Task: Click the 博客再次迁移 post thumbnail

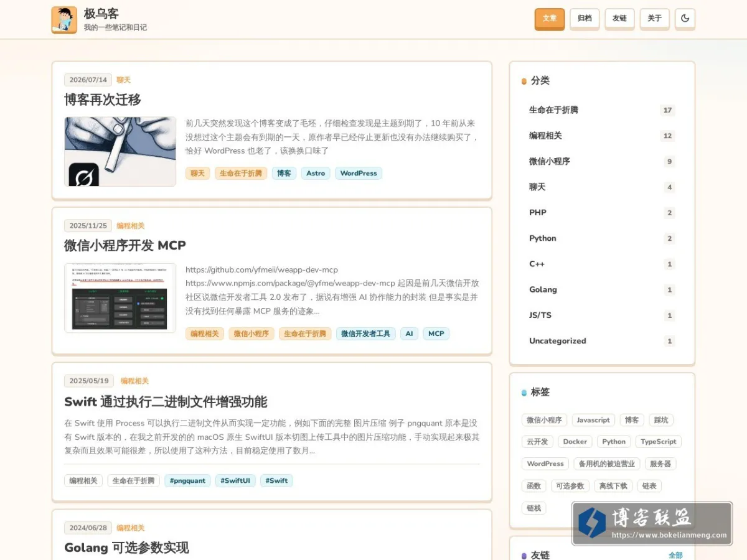Action: point(120,152)
